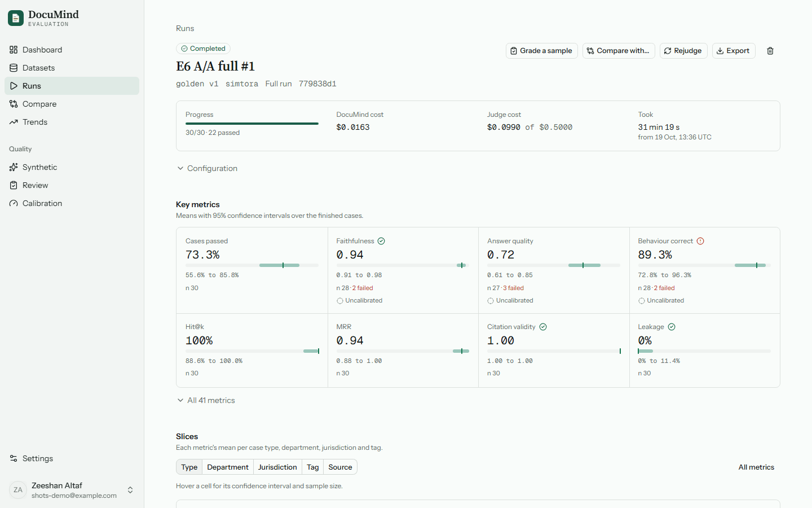The width and height of the screenshot is (812, 508).
Task: Delete this run with the trash icon
Action: [770, 51]
